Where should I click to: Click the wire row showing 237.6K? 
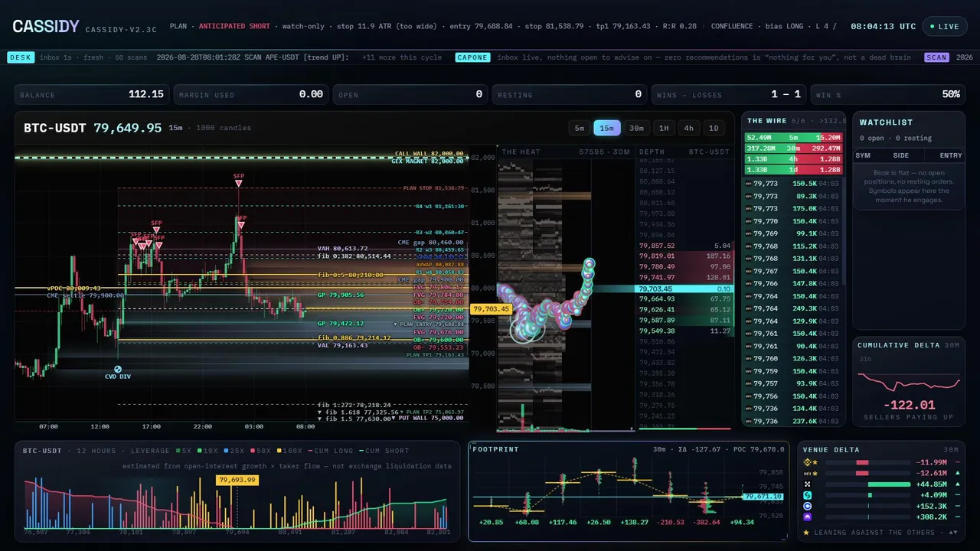[793, 421]
